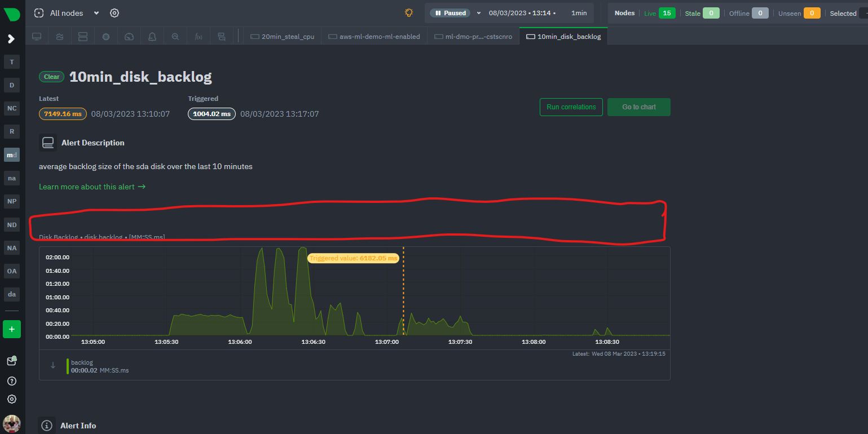Open the All nodes dropdown
Viewport: 868px width, 434px height.
click(x=65, y=12)
